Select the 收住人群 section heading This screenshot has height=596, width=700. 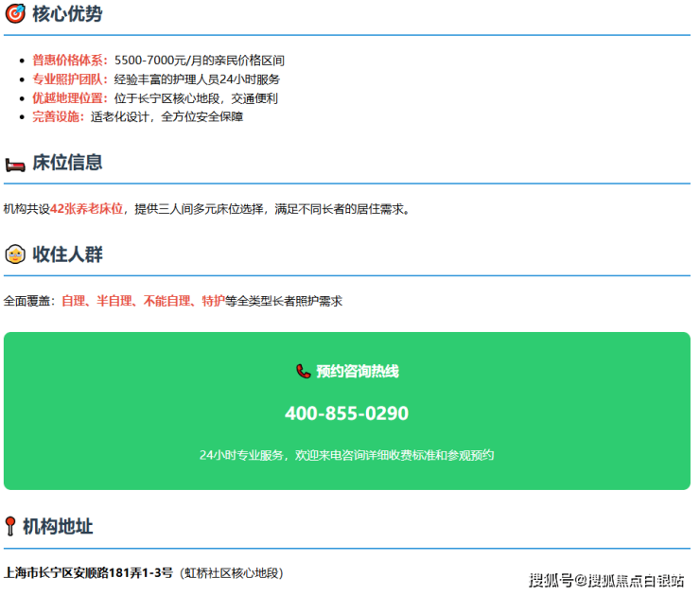click(67, 254)
